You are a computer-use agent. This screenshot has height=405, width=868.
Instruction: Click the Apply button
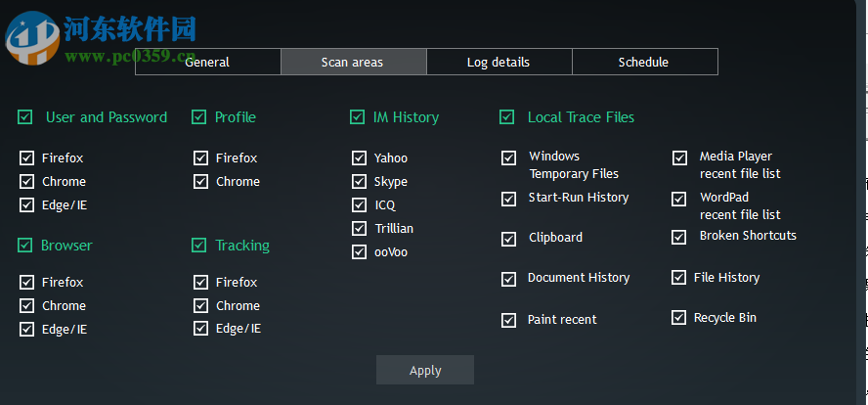point(425,370)
